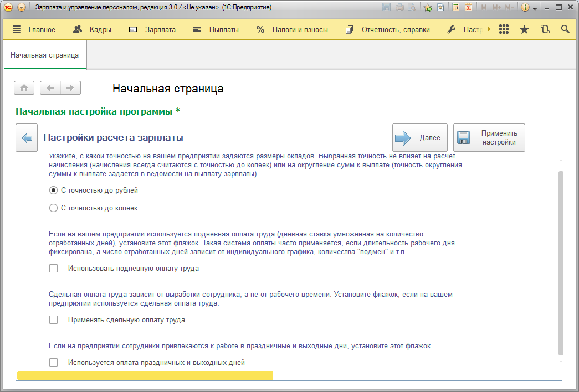Open the calendar icon in the title bar

pyautogui.click(x=468, y=8)
